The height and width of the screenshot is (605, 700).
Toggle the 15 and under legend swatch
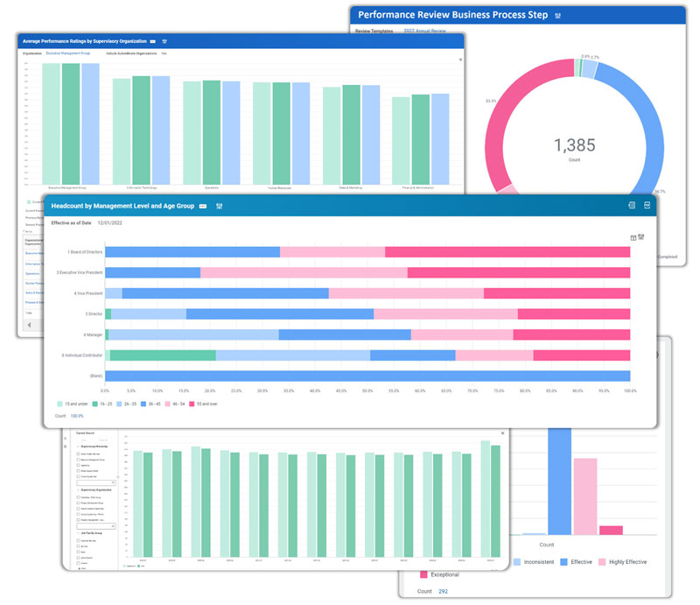pyautogui.click(x=59, y=404)
